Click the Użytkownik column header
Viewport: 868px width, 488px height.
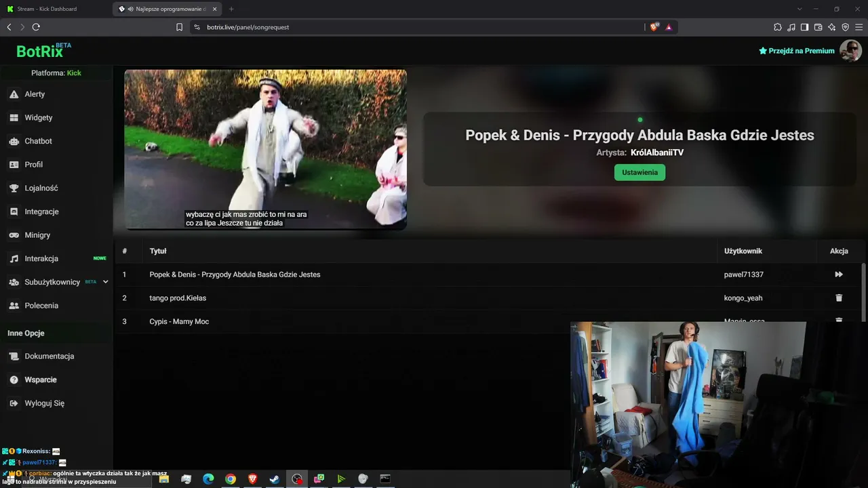pos(743,251)
